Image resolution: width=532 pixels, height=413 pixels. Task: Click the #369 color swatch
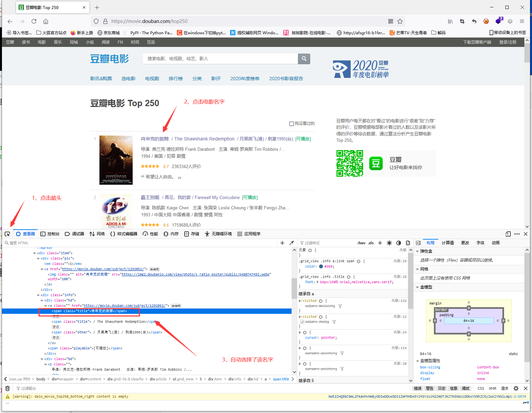click(321, 267)
